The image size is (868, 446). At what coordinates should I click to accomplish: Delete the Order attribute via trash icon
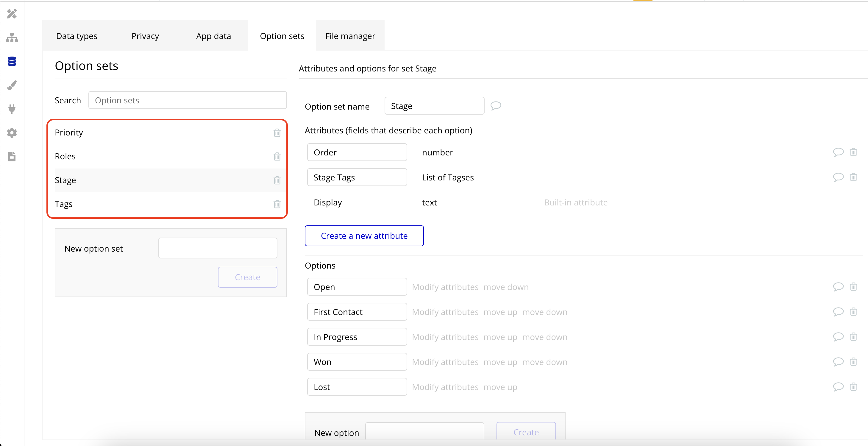(853, 152)
